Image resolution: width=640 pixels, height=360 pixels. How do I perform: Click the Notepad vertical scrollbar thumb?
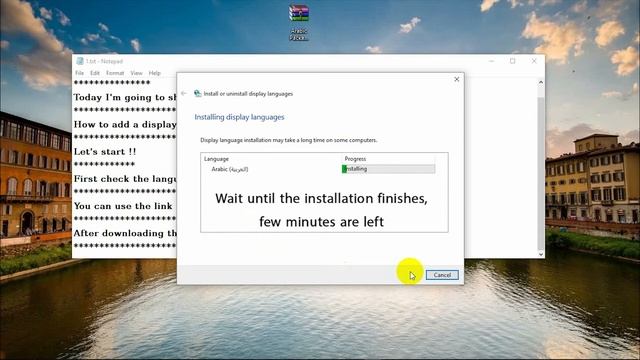point(541,173)
